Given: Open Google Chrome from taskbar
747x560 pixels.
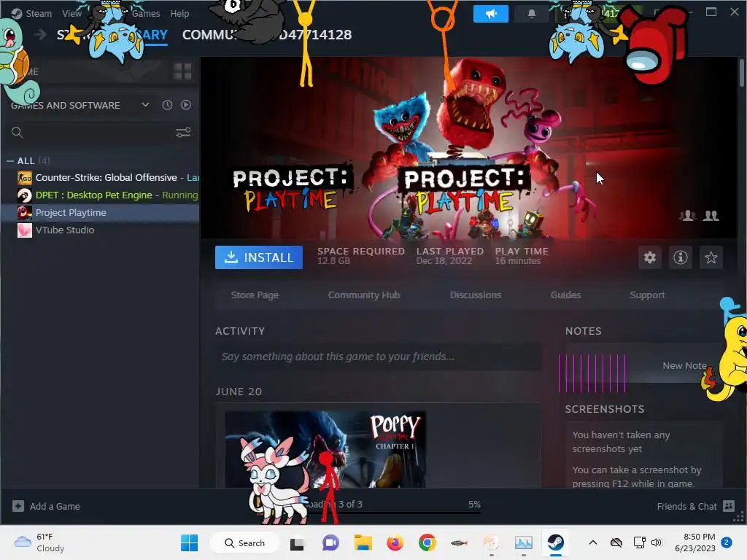Looking at the screenshot, I should tap(427, 542).
